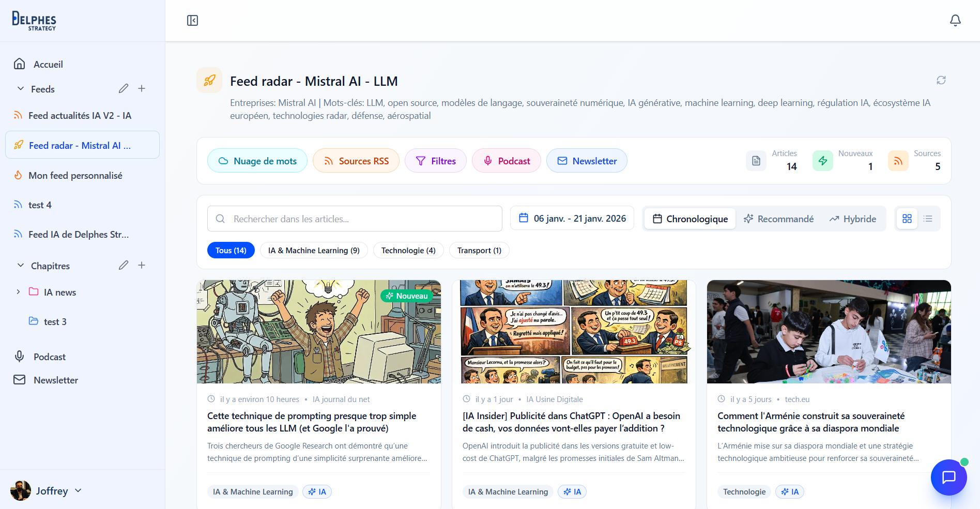This screenshot has height=509, width=980.
Task: Switch to list view layout
Action: click(928, 219)
